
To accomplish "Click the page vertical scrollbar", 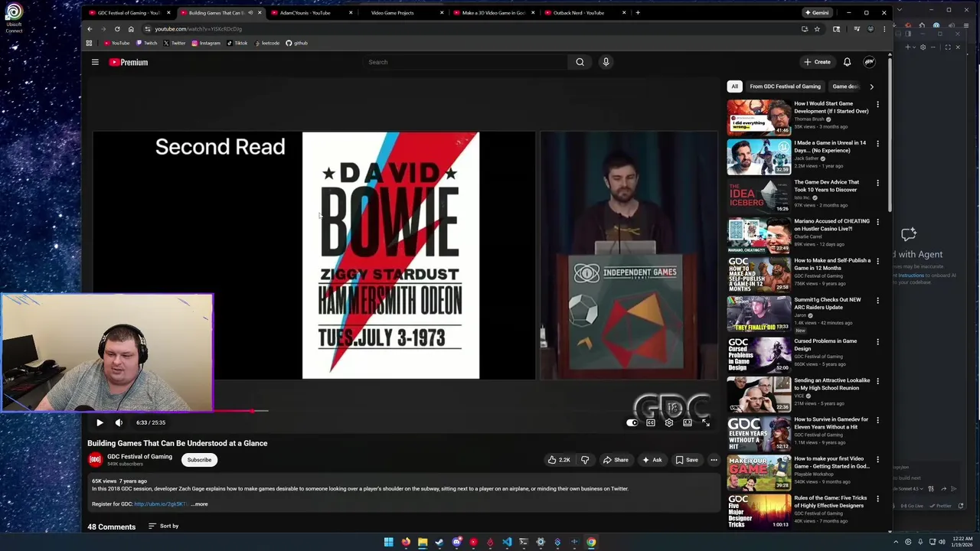I will [889, 134].
